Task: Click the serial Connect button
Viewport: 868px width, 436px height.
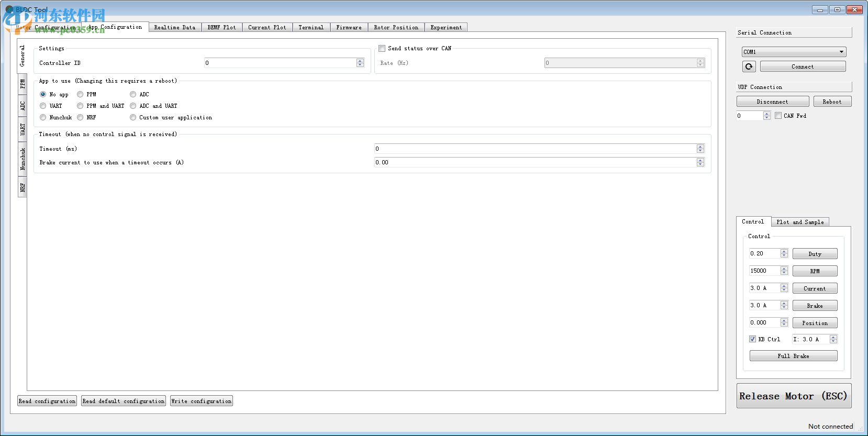Action: click(x=803, y=66)
